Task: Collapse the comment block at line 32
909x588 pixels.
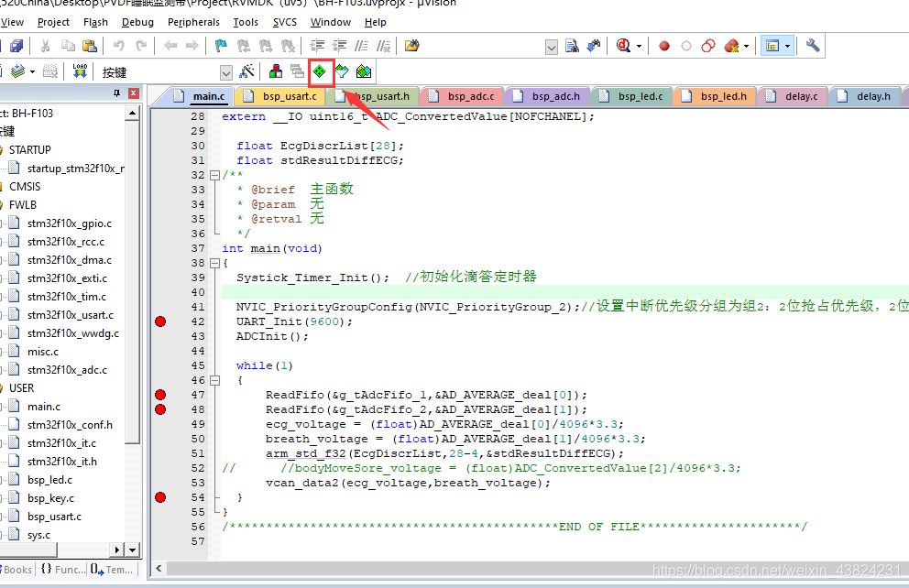Action: 214,175
